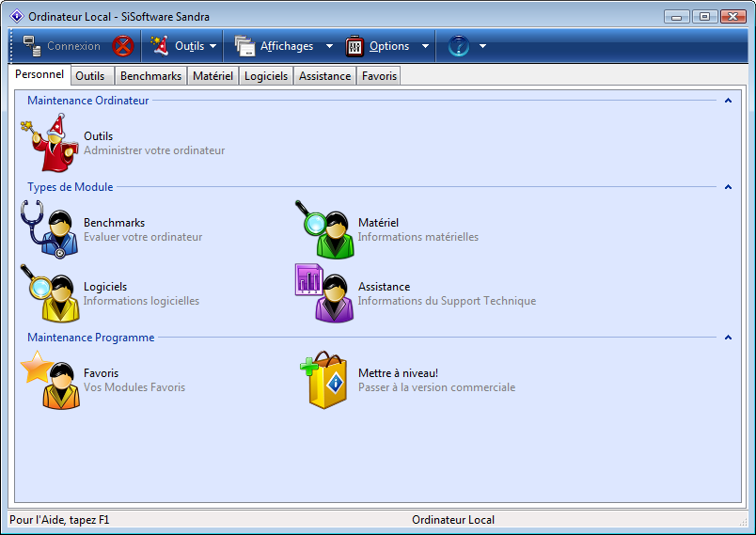Minimize the SiSoftware Sandra window
Image resolution: width=756 pixels, height=535 pixels.
coord(676,17)
